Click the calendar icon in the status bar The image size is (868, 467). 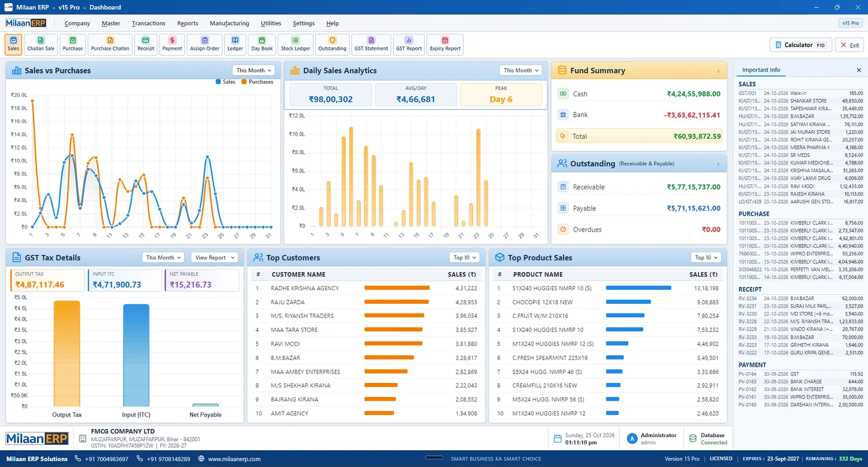(557, 439)
